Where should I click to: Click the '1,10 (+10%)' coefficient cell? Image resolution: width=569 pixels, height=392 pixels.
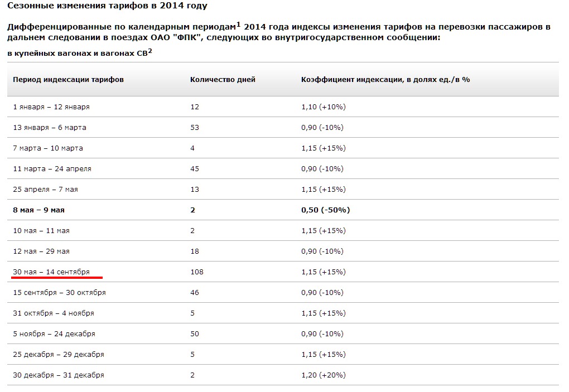click(324, 107)
